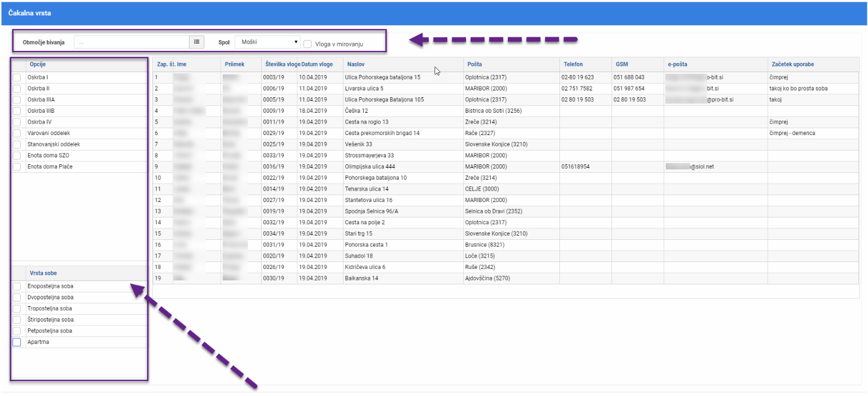Check the Enoposteljna soba checkbox
This screenshot has height=396, width=868.
pos(17,286)
